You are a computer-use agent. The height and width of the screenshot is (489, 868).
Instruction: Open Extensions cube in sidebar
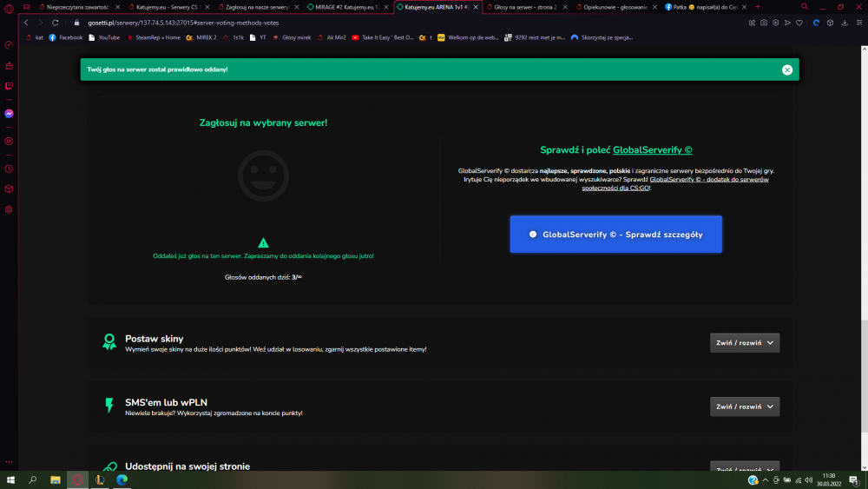(9, 188)
